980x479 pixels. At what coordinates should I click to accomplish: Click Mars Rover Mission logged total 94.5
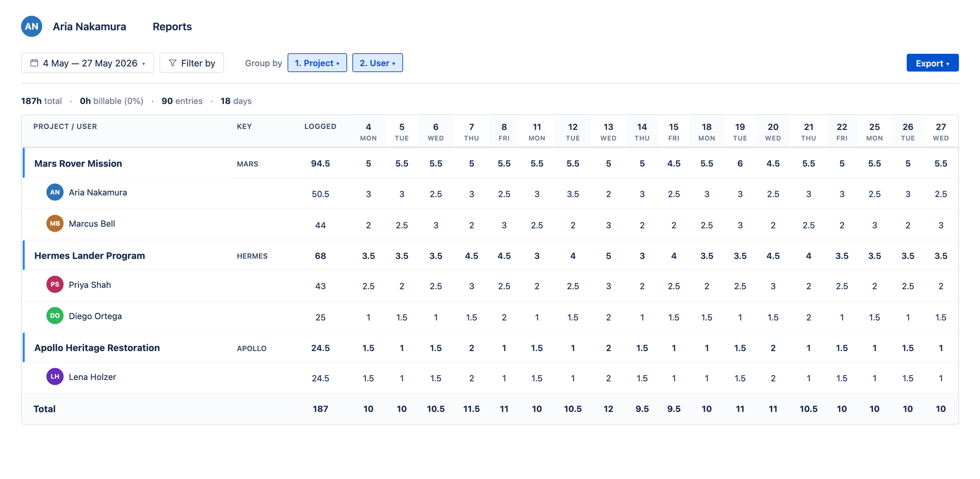click(x=320, y=163)
